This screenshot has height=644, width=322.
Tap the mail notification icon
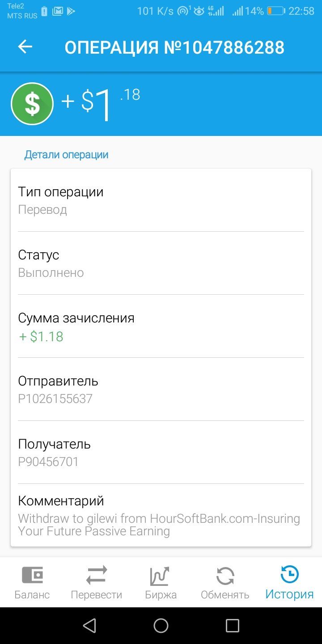pyautogui.click(x=57, y=11)
